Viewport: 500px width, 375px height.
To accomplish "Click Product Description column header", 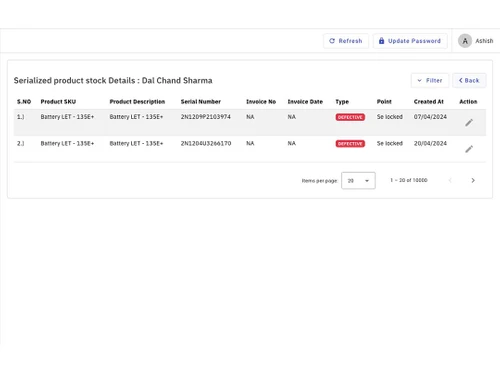I will coord(137,102).
